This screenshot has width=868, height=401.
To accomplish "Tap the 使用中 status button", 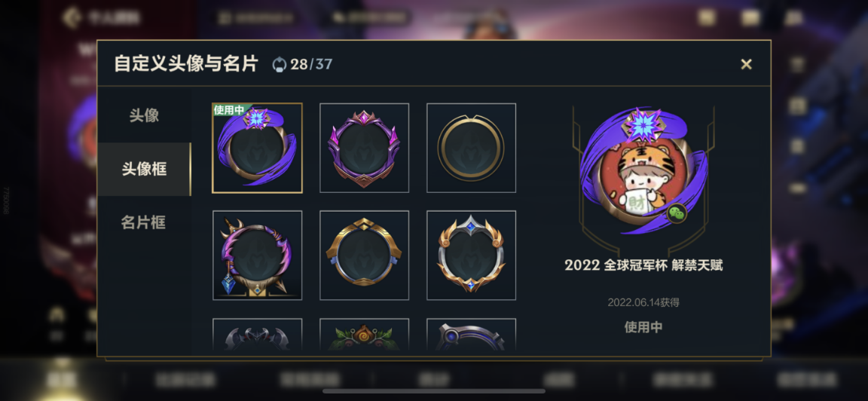I will coord(643,327).
